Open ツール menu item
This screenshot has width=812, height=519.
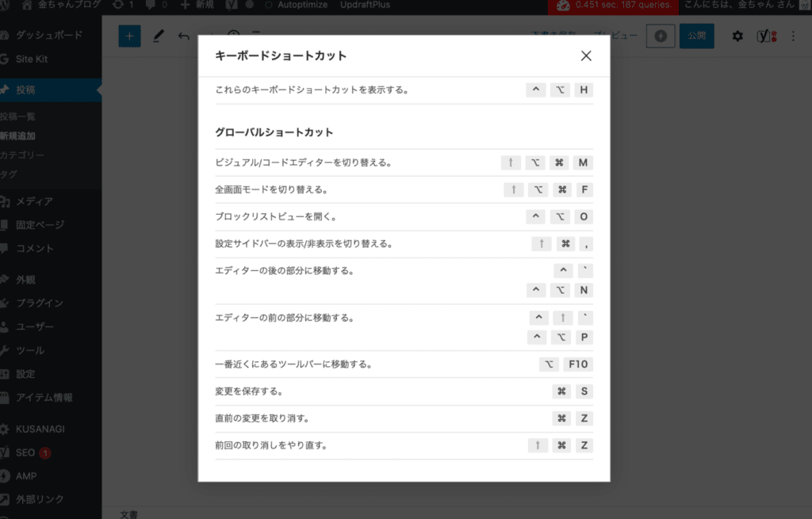coord(29,350)
